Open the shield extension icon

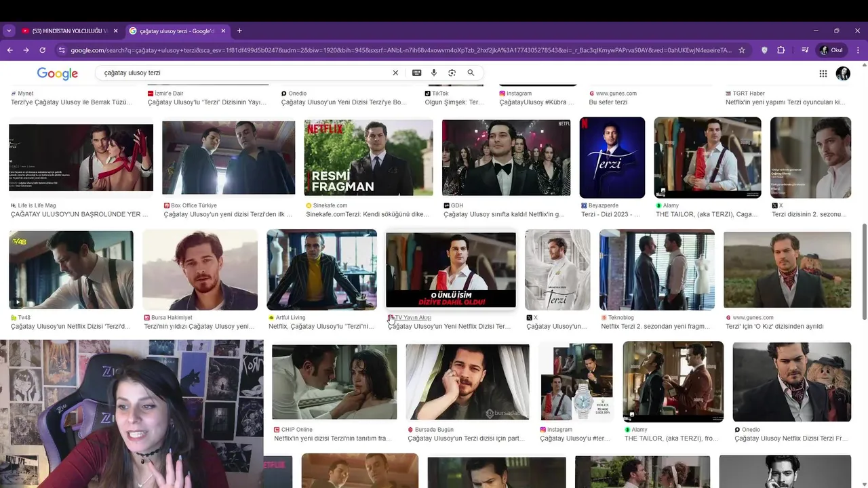pos(765,50)
